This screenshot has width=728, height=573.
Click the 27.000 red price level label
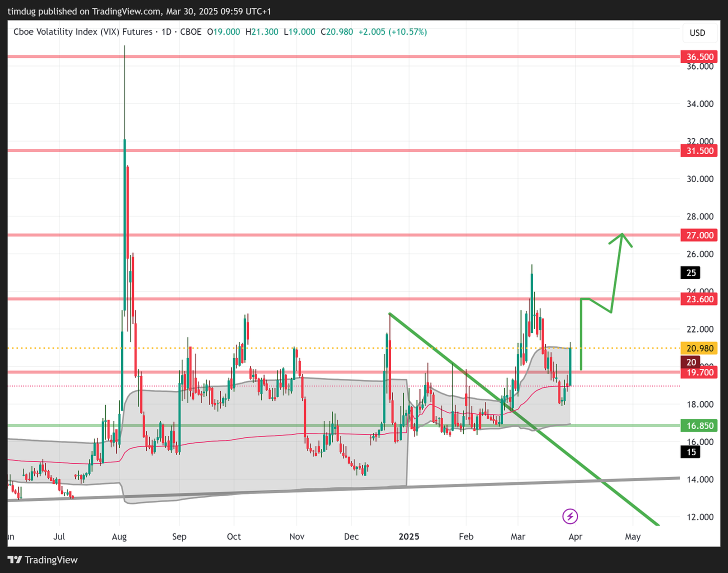coord(699,235)
